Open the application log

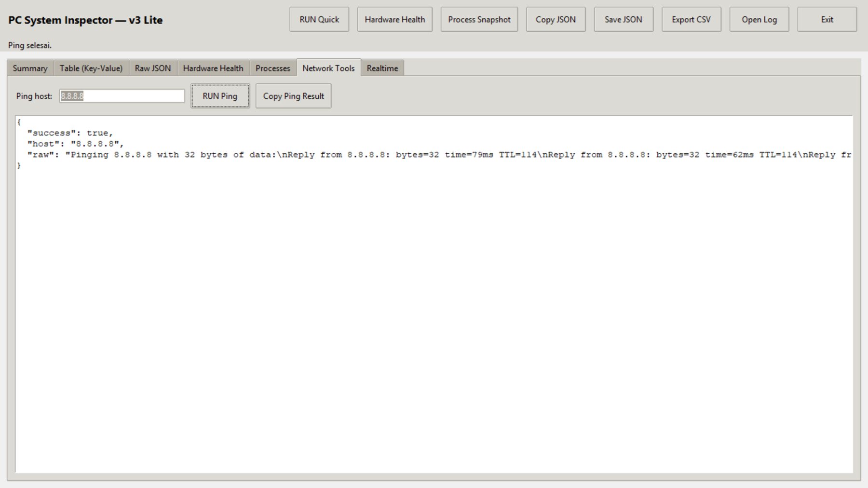(x=759, y=19)
